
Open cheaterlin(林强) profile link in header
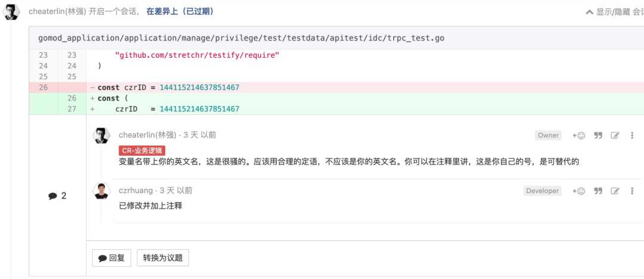click(x=57, y=11)
